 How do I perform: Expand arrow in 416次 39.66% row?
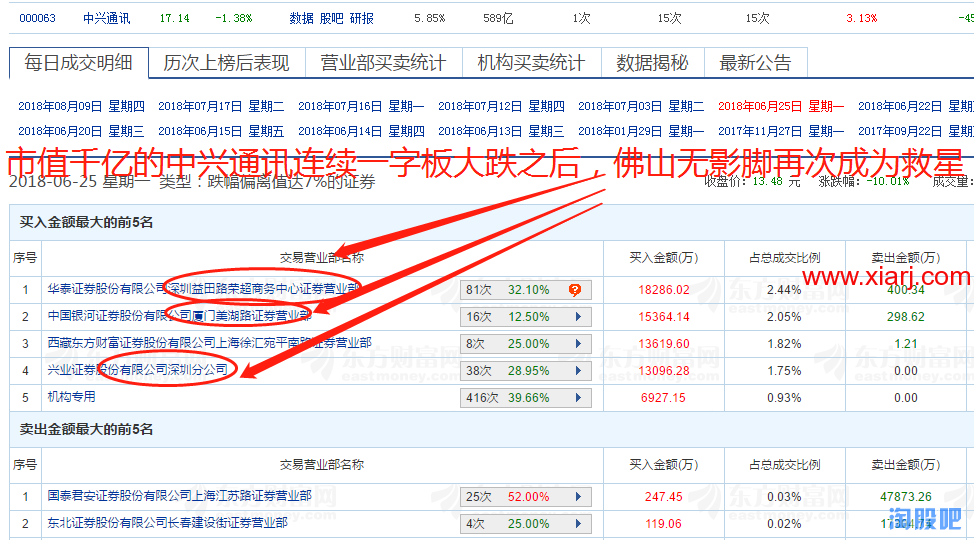[x=578, y=398]
